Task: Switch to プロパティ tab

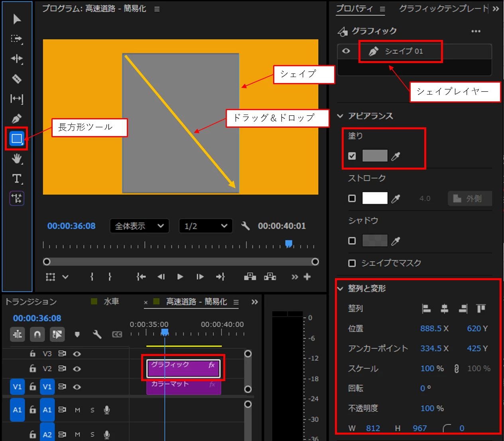Action: (354, 9)
